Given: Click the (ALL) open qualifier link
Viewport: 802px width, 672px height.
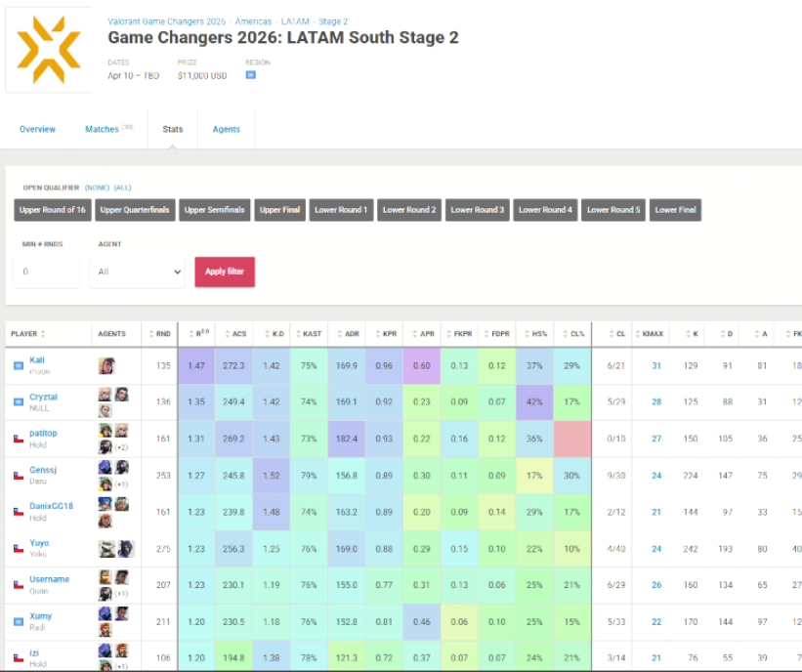Looking at the screenshot, I should (122, 188).
